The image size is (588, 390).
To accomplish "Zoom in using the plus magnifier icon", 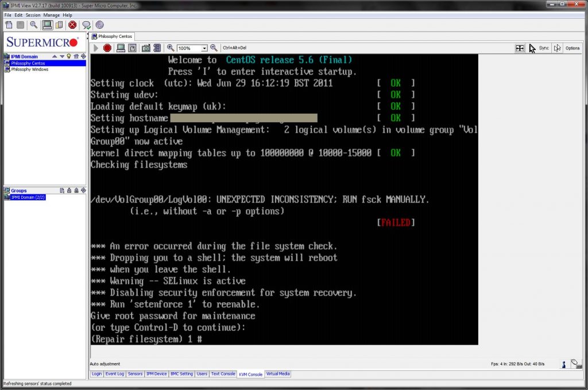I will [x=171, y=48].
